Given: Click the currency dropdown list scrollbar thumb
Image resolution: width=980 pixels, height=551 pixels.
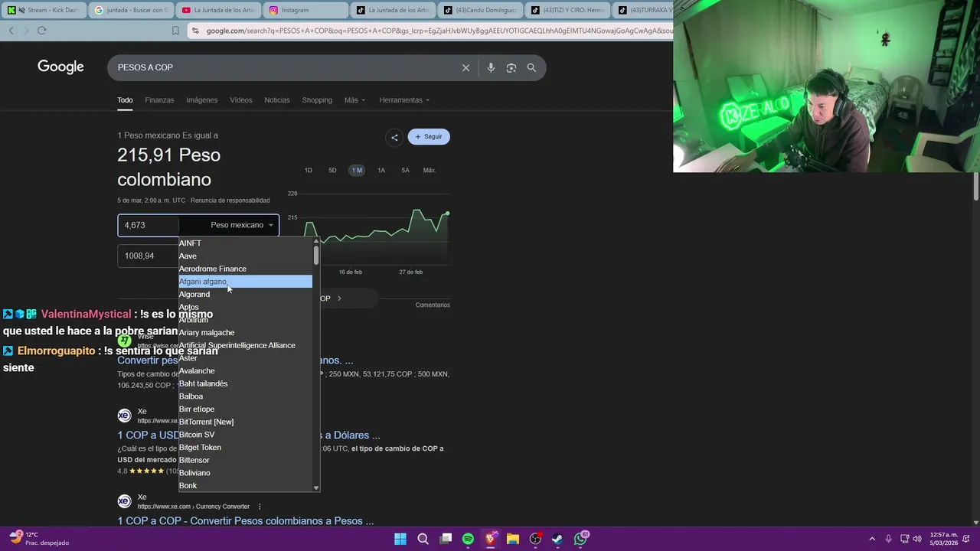Looking at the screenshot, I should (316, 256).
